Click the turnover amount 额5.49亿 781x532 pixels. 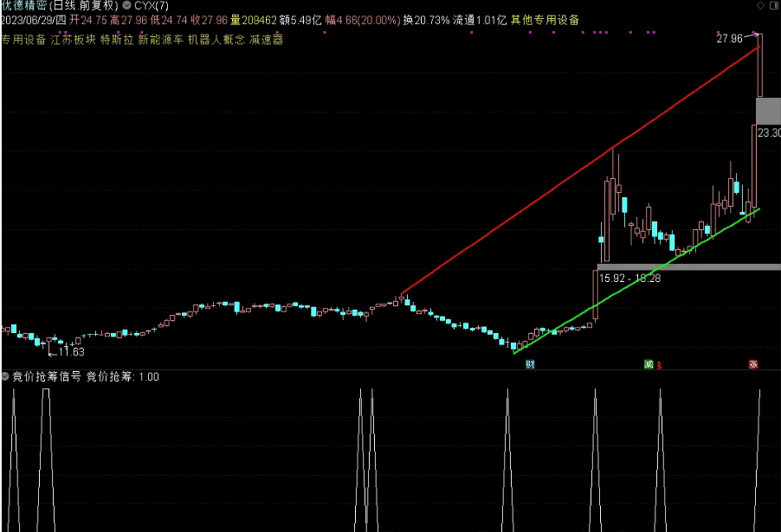pos(300,20)
